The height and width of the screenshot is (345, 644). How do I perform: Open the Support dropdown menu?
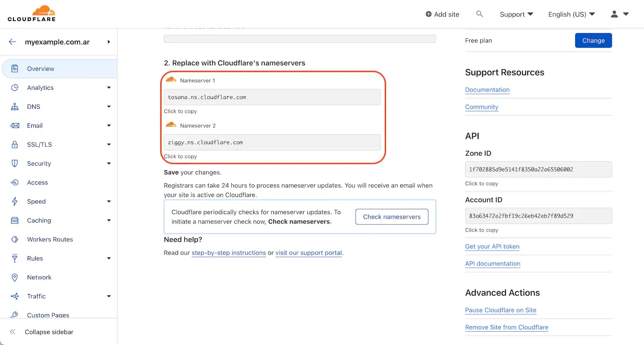click(x=517, y=14)
